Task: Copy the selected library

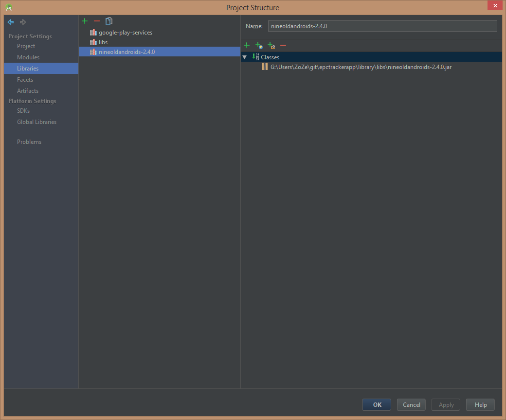Action: [x=109, y=21]
